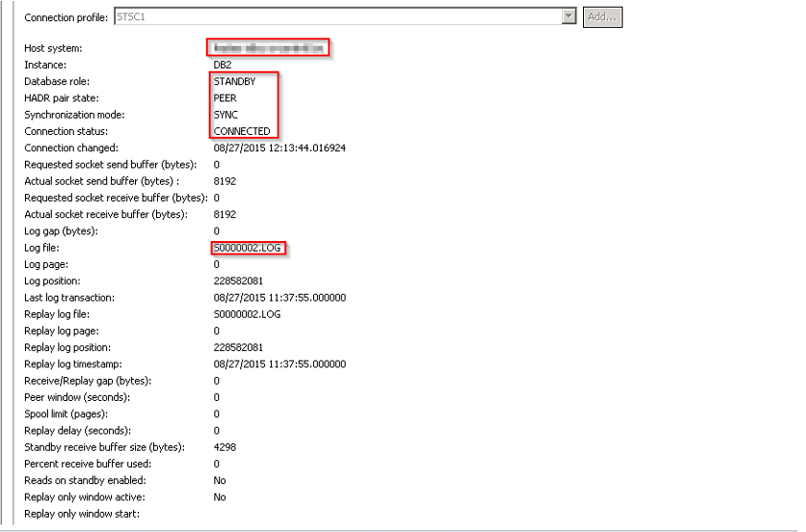Screen dimensions: 806x532
Task: Select the STANDBY database role value
Action: (x=235, y=82)
